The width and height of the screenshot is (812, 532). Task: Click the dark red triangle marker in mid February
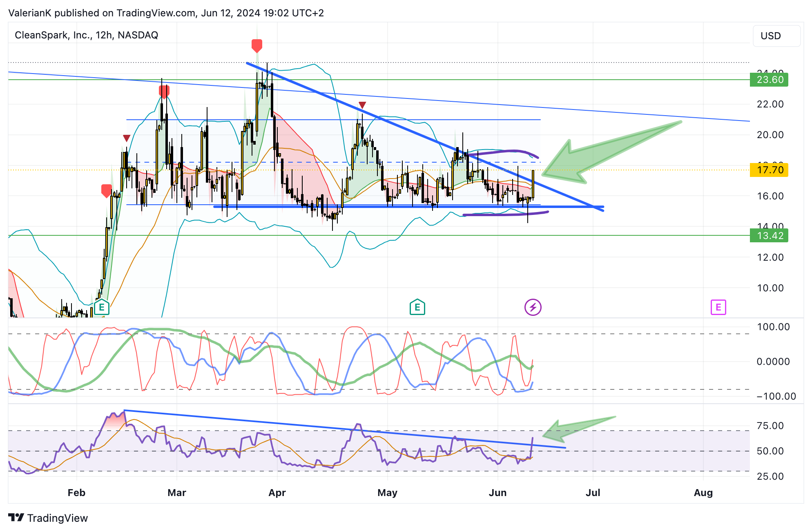[127, 138]
